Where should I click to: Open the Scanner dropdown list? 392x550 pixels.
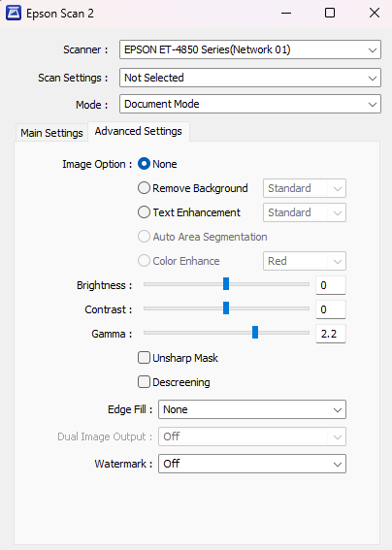(250, 49)
